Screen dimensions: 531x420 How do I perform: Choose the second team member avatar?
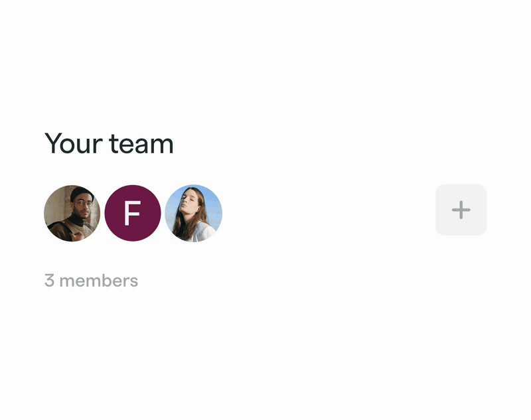tap(133, 213)
